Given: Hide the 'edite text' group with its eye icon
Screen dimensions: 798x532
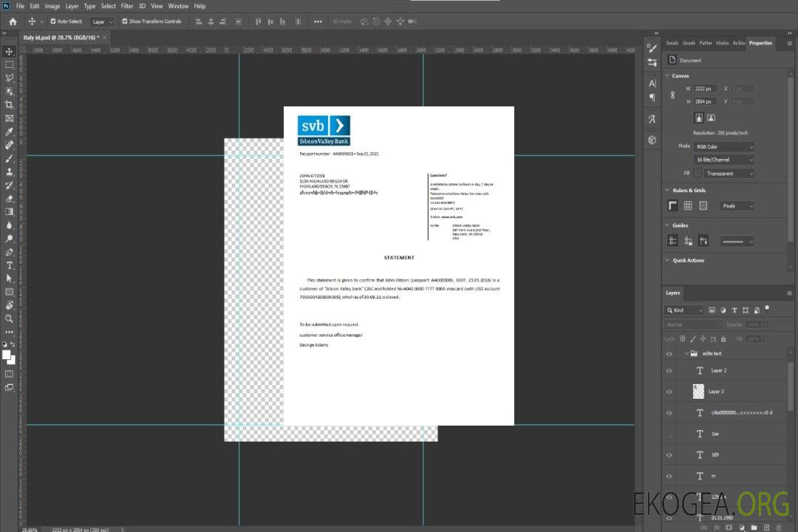Looking at the screenshot, I should [669, 354].
